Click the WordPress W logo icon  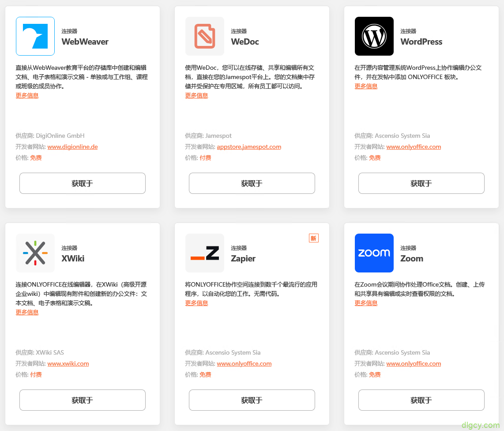pyautogui.click(x=374, y=36)
